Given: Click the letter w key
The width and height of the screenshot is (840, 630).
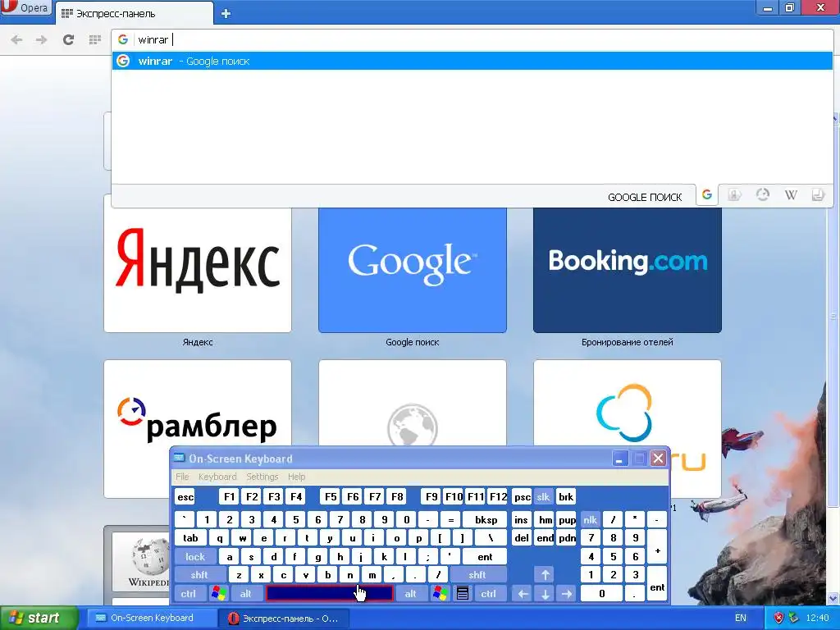Looking at the screenshot, I should (242, 538).
